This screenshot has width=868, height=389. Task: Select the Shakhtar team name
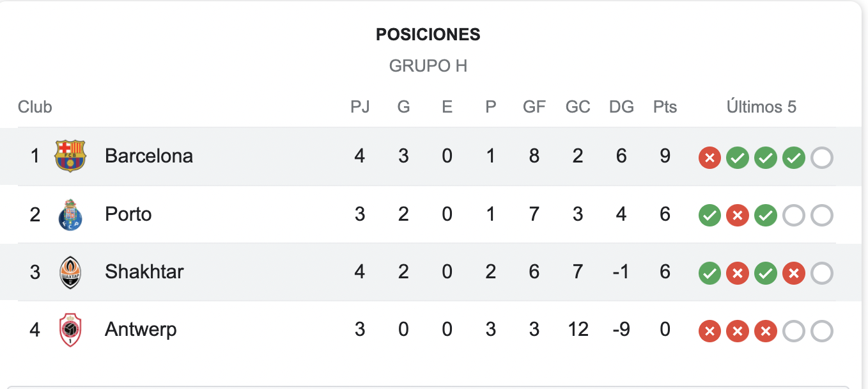pyautogui.click(x=144, y=271)
